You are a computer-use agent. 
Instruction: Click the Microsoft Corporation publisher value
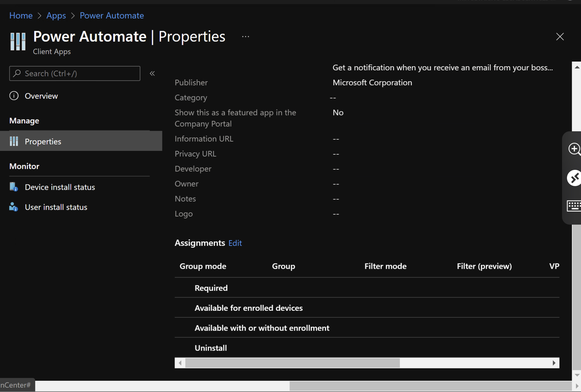tap(372, 82)
